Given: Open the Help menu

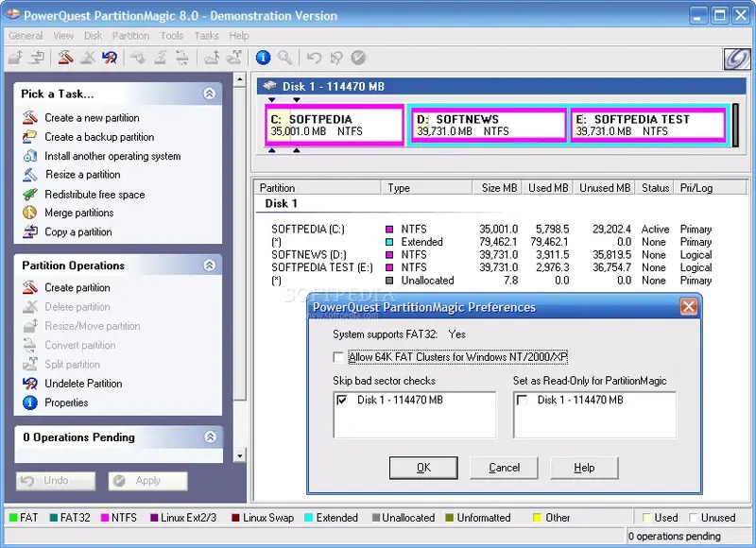Looking at the screenshot, I should (x=239, y=36).
